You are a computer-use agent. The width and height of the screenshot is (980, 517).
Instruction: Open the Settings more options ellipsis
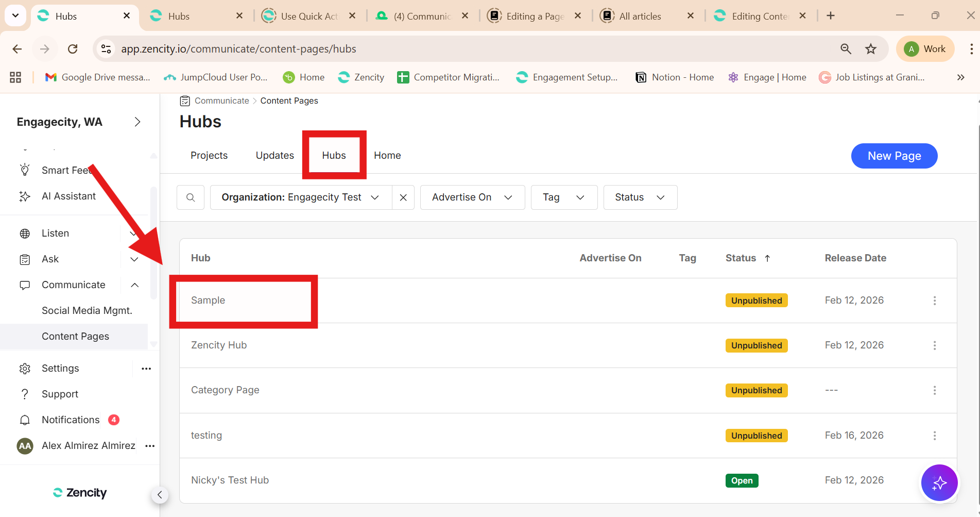pyautogui.click(x=146, y=369)
